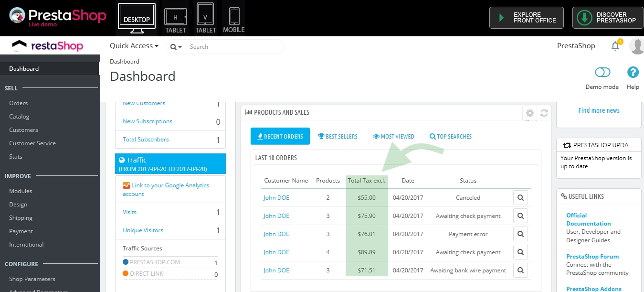Open the user profile avatar
The height and width of the screenshot is (292, 644).
[x=637, y=46]
